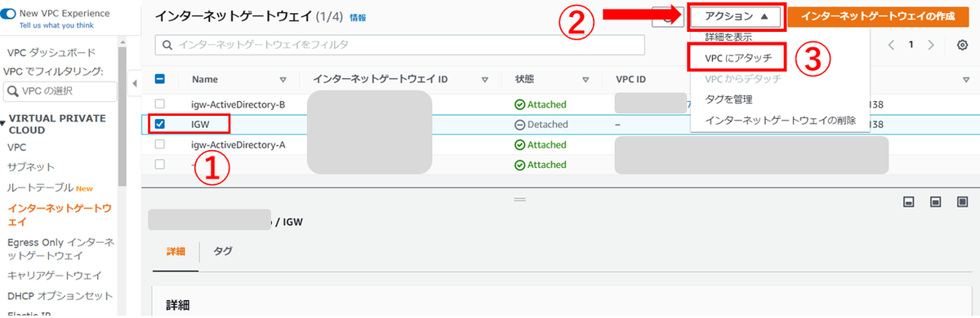The width and height of the screenshot is (980, 318).
Task: Maximize the detail panel with last layout icon
Action: click(962, 201)
